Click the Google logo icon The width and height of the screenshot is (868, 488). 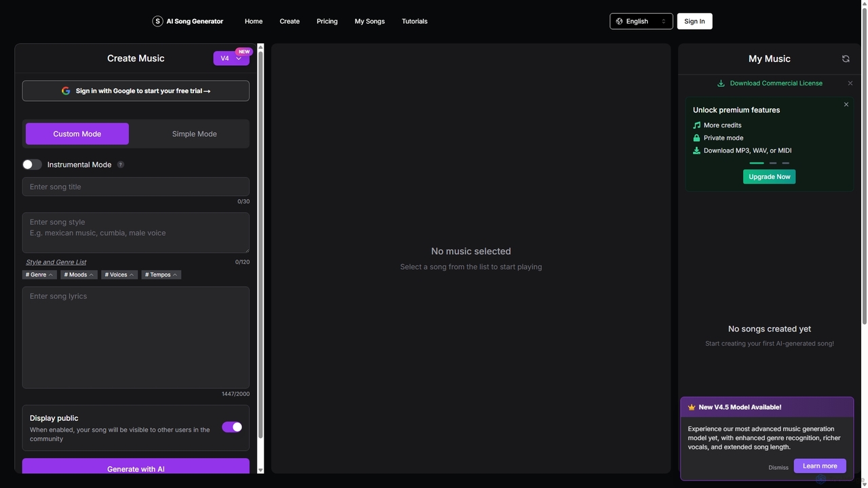coord(66,91)
